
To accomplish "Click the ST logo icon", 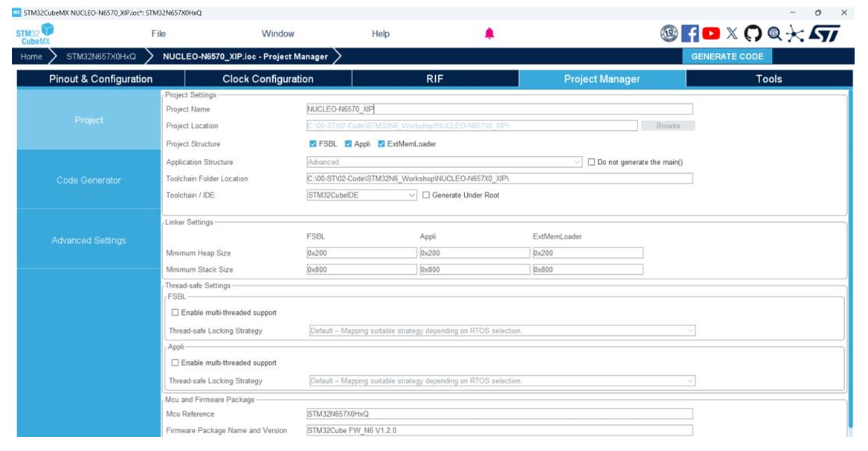I will tap(824, 33).
